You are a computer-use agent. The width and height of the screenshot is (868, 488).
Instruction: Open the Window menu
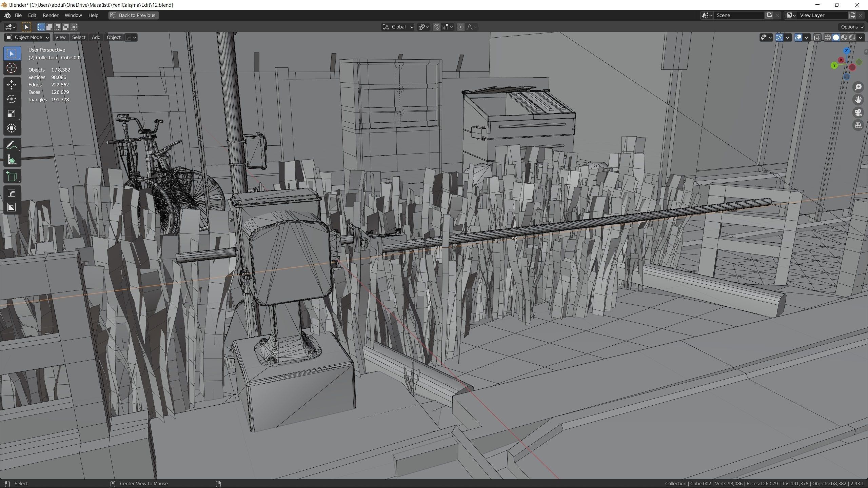[73, 15]
